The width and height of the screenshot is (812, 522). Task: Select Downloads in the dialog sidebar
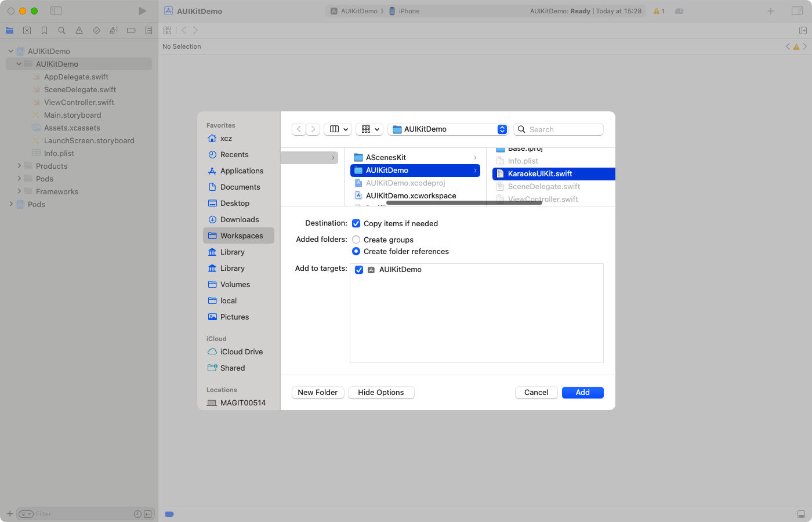point(238,220)
